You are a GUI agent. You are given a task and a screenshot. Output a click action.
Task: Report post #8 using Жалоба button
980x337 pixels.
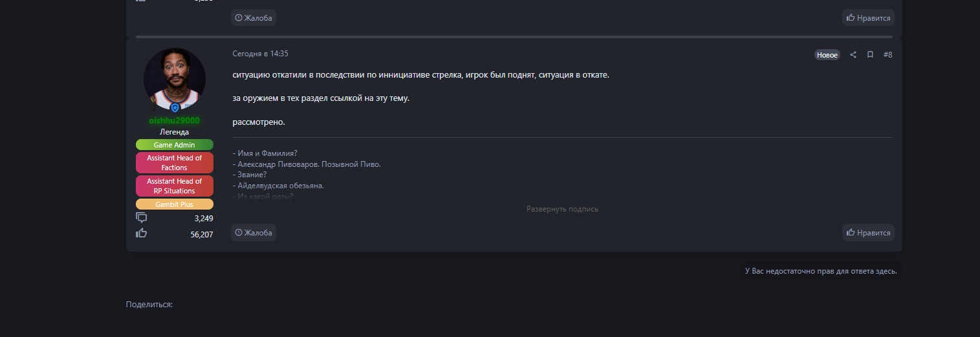(254, 233)
